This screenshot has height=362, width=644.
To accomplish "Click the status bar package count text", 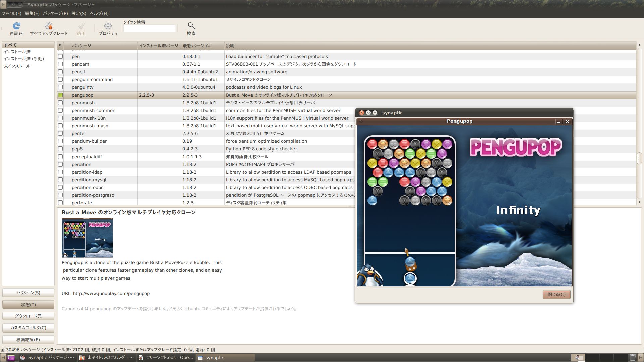I will click(x=108, y=350).
